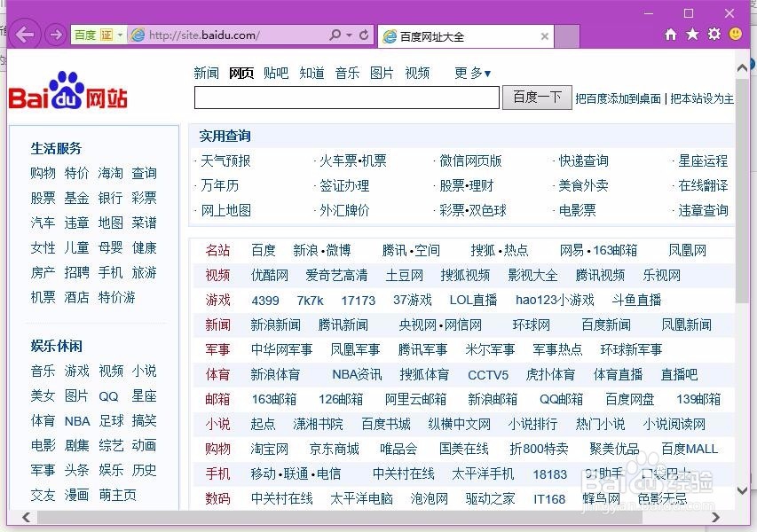The width and height of the screenshot is (757, 532).
Task: Select the 百度网址大全 browser tab
Action: [466, 36]
